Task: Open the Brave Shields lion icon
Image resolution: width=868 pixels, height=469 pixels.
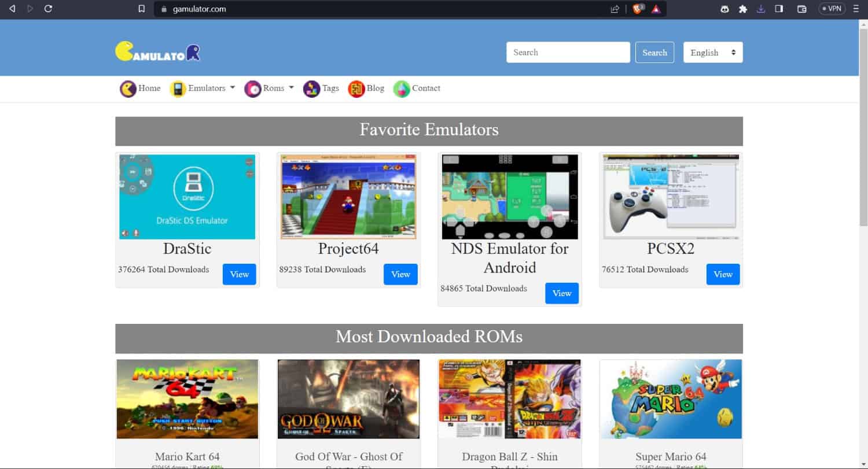Action: click(x=638, y=9)
